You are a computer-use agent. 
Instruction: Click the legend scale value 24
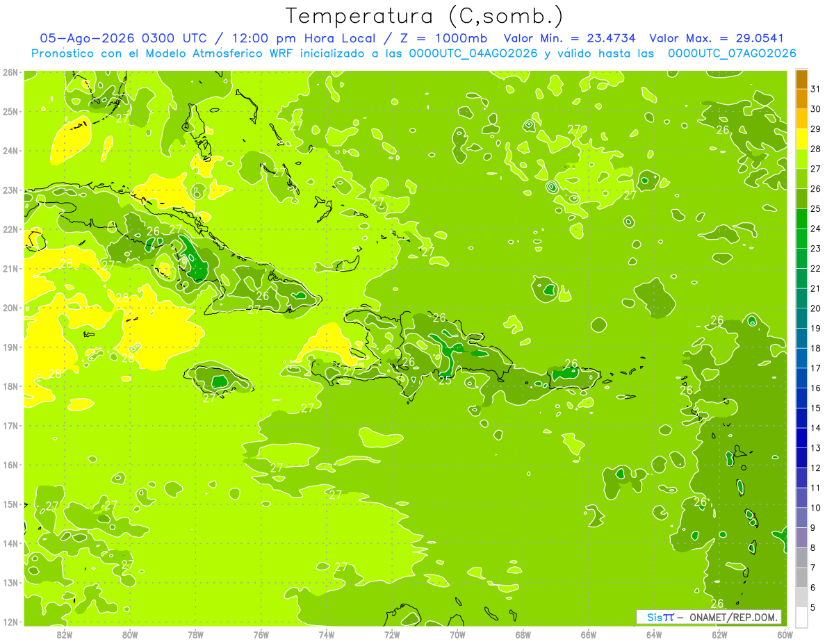[815, 229]
